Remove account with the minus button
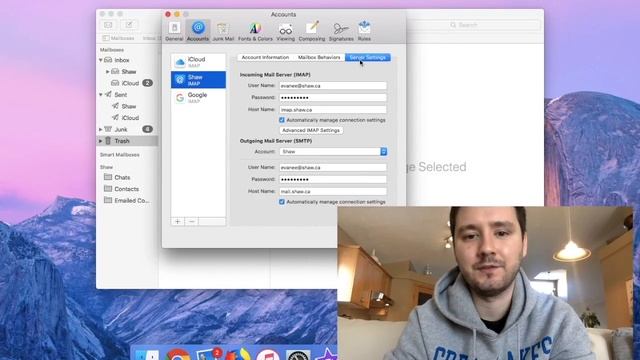 191,221
